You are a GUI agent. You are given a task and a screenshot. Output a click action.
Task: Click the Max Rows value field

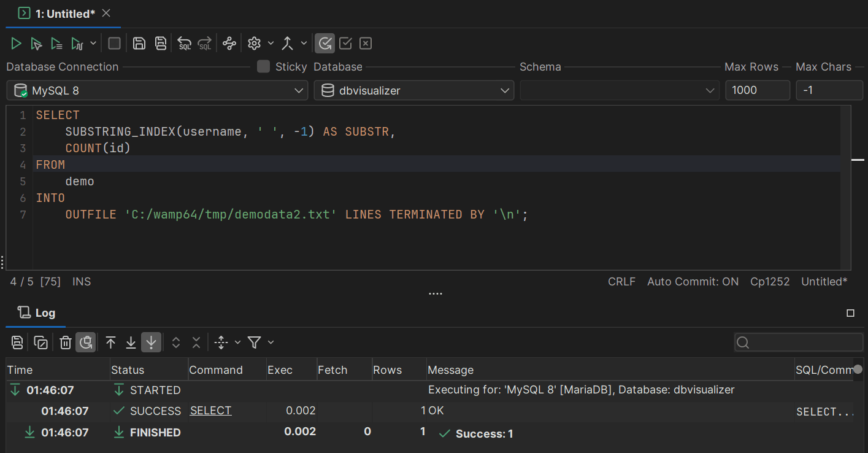point(758,90)
